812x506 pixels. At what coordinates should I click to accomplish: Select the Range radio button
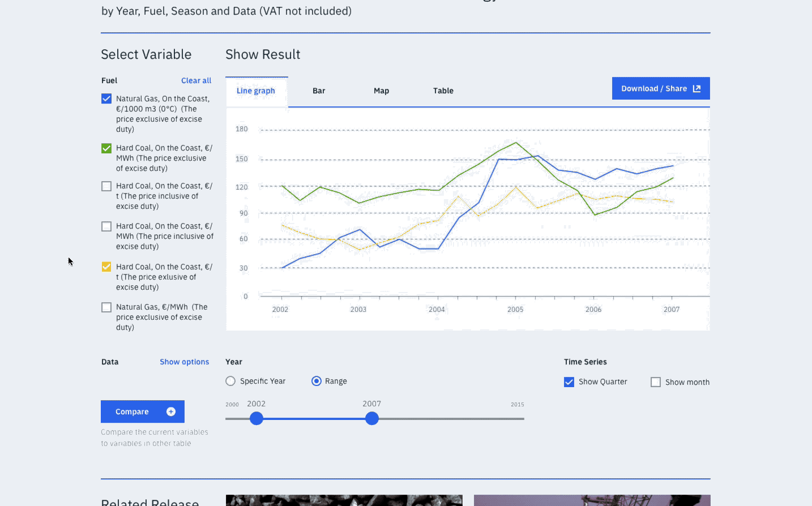(317, 381)
